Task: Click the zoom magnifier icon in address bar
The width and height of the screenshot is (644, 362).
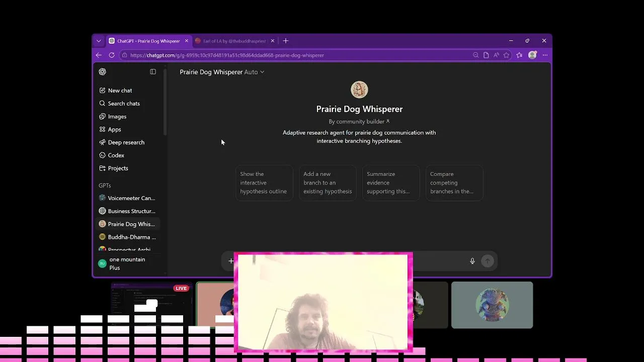Action: click(x=476, y=55)
